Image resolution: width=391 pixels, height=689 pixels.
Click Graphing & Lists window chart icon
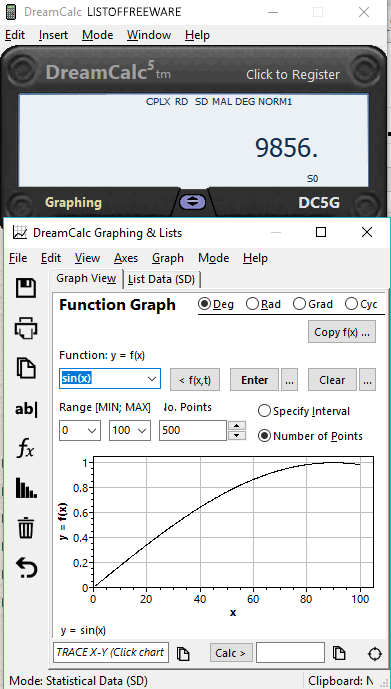(x=19, y=232)
